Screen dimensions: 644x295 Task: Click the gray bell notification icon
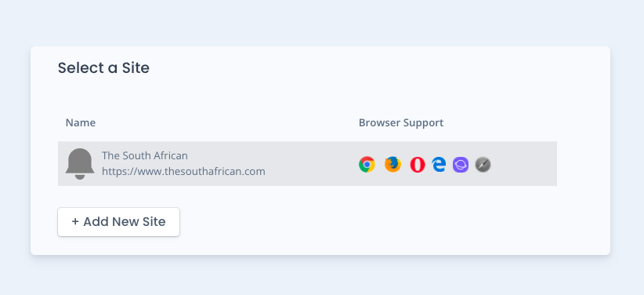(x=80, y=164)
